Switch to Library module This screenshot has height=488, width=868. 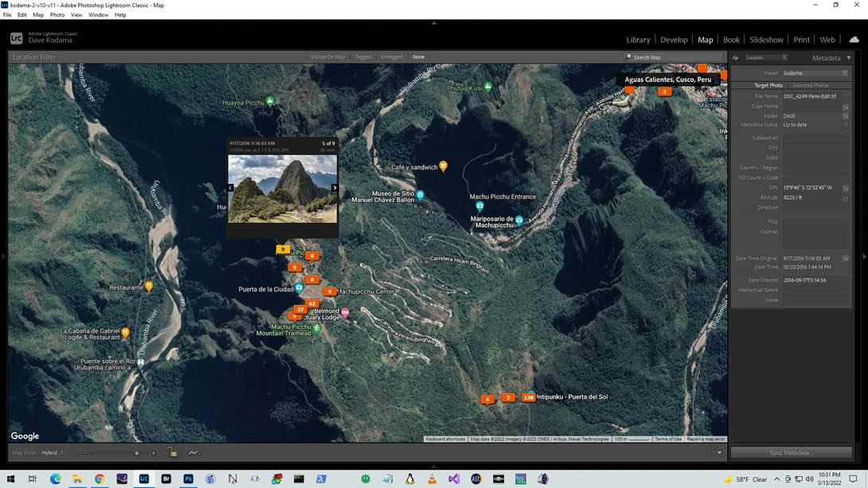tap(638, 40)
